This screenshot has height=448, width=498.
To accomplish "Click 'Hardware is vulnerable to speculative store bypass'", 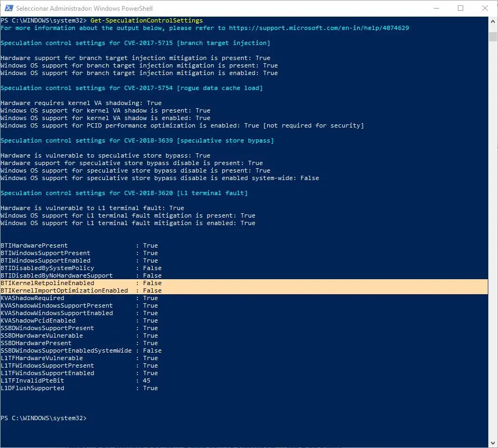I will 105,155.
